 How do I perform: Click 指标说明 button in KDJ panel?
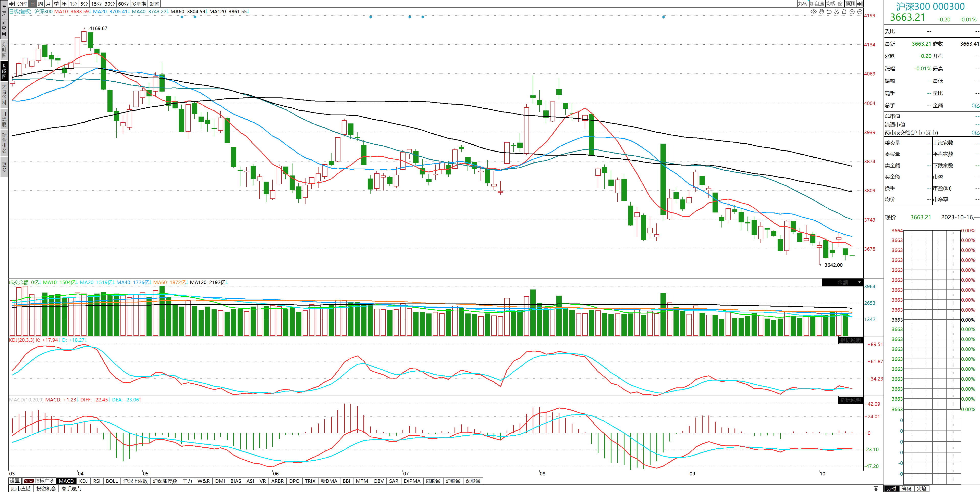[850, 340]
